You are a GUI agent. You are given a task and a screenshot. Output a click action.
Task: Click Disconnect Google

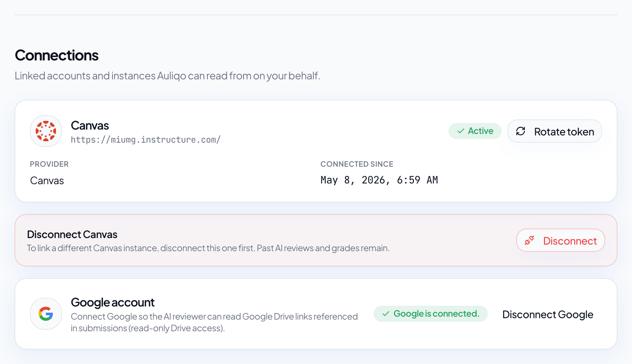coord(548,314)
